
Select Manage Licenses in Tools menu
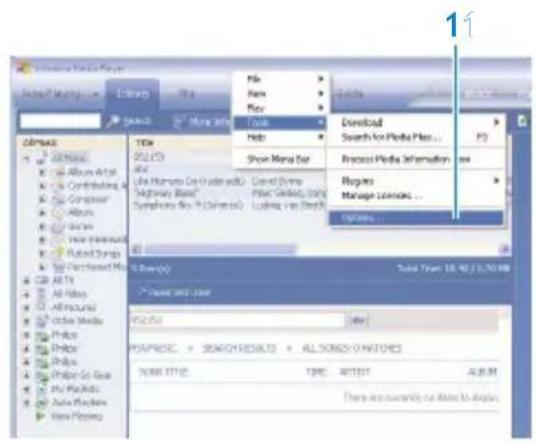(x=416, y=196)
